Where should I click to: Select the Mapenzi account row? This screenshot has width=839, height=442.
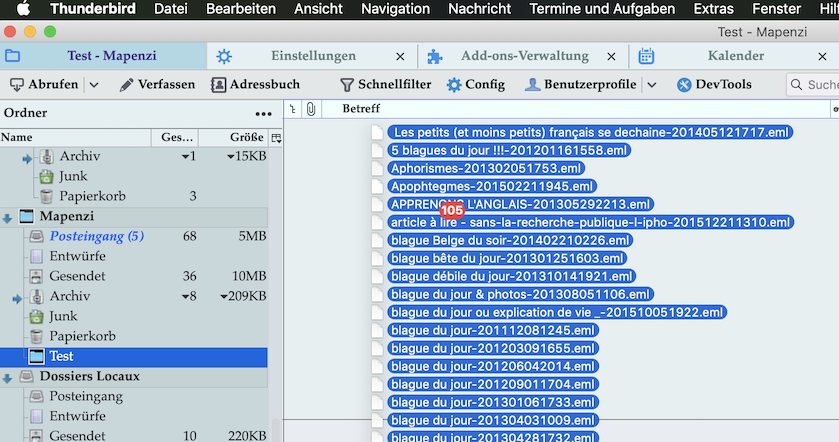pos(134,216)
